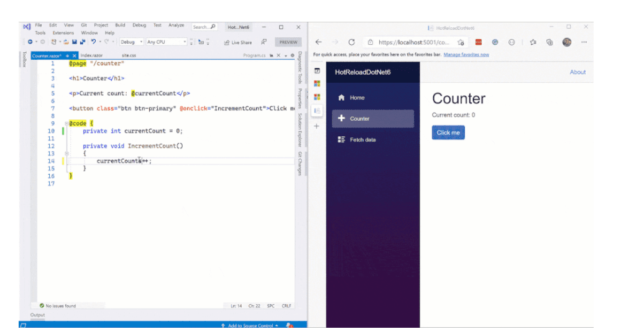Add page to favorites star icon

[x=461, y=42]
